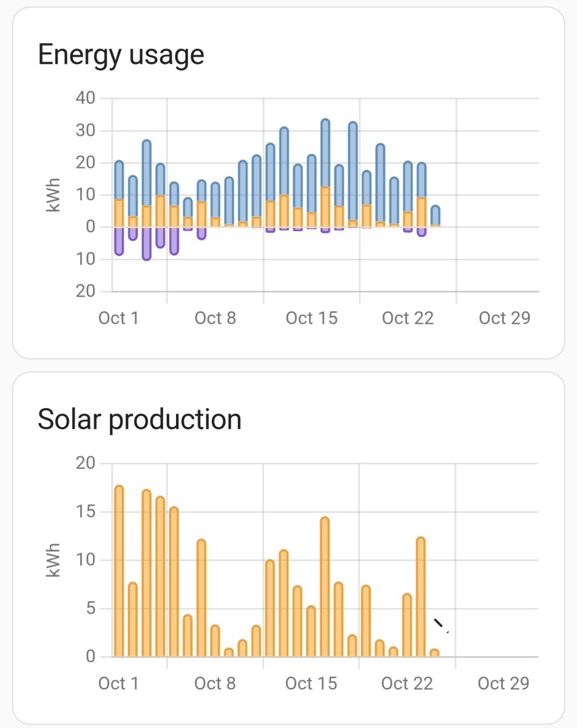Click the tiny last bar in Solar production
Image resolution: width=577 pixels, height=728 pixels.
pyautogui.click(x=434, y=653)
